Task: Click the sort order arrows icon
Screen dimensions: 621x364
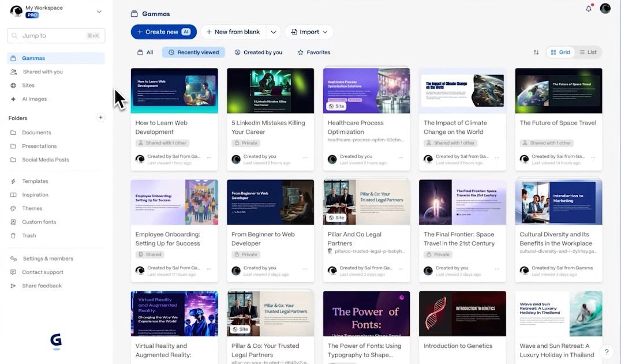Action: 536,52
